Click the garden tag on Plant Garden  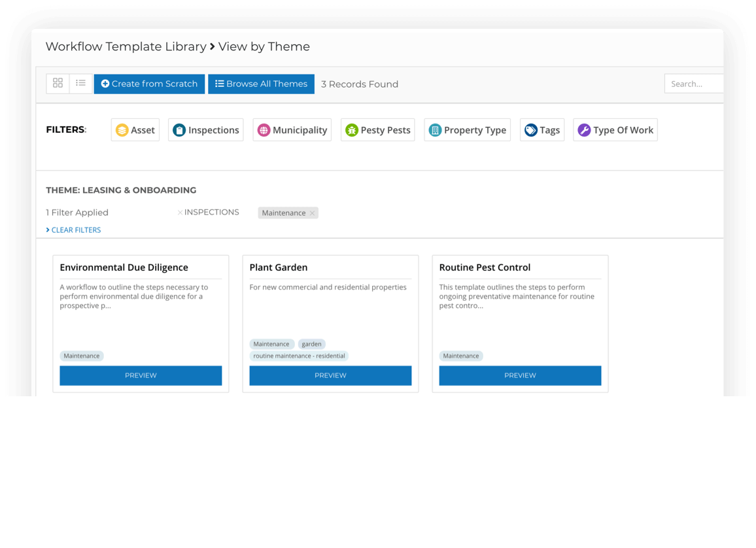click(x=311, y=344)
